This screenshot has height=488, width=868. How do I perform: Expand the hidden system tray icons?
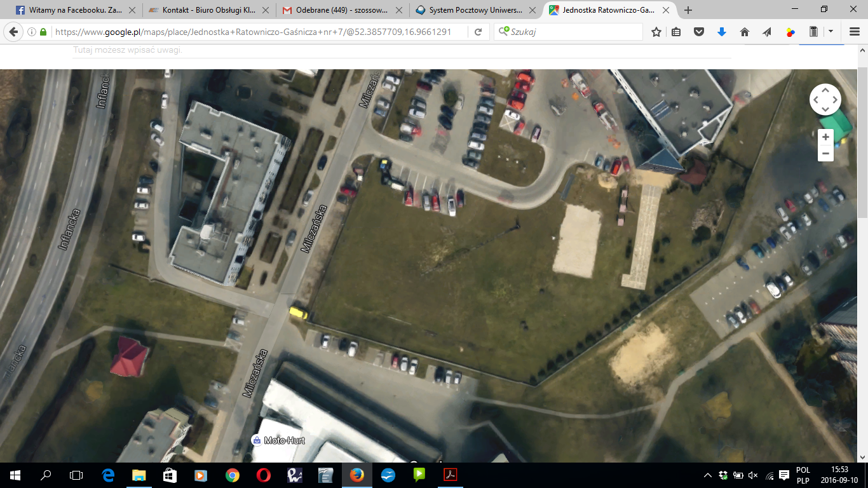click(708, 475)
